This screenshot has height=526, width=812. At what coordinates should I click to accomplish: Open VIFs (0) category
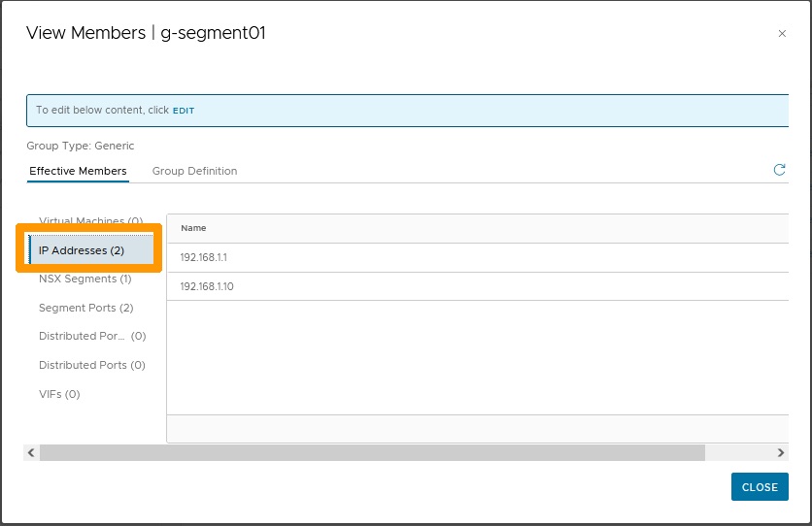point(59,394)
